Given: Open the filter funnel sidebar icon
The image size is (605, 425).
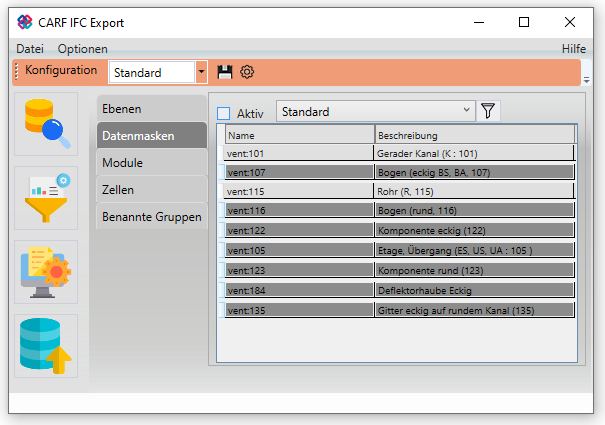Looking at the screenshot, I should 46,198.
